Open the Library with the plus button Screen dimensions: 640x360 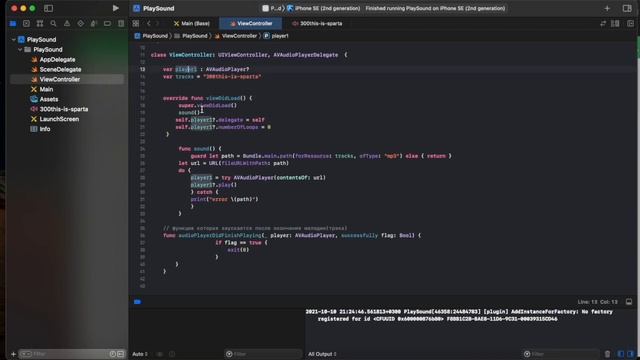tap(607, 8)
